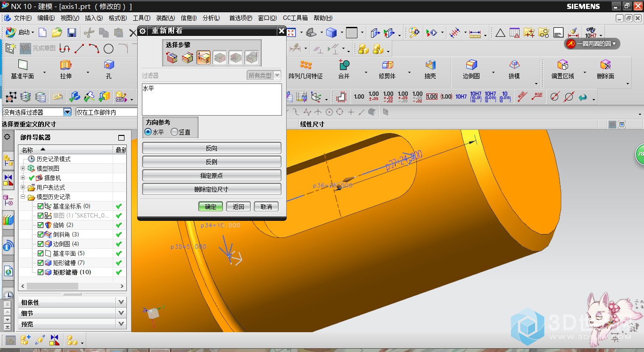This screenshot has width=644, height=352.
Task: Click the 拔模 draft tool
Action: (514, 70)
